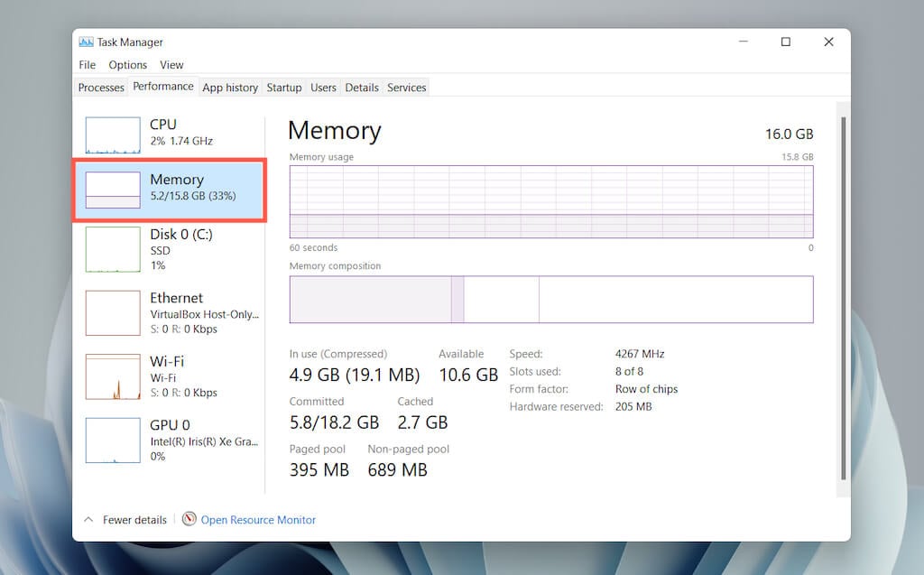Select the Wi-Fi activity graph icon

pyautogui.click(x=113, y=376)
